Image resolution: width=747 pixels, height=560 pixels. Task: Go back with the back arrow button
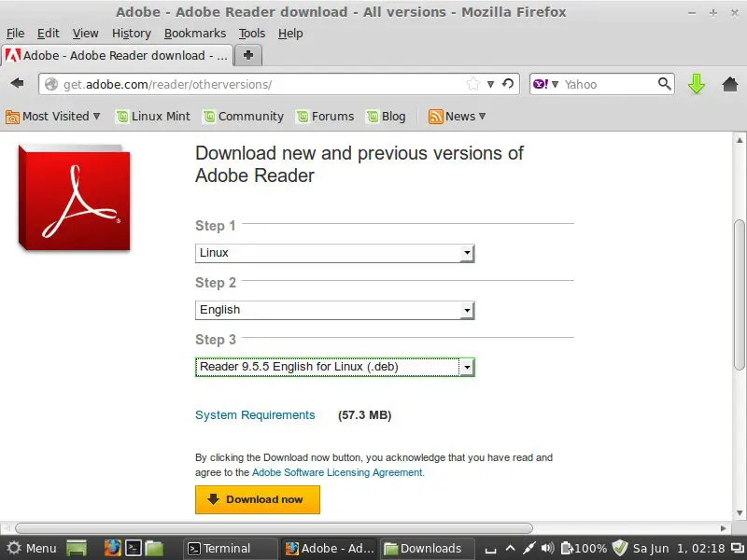[18, 83]
